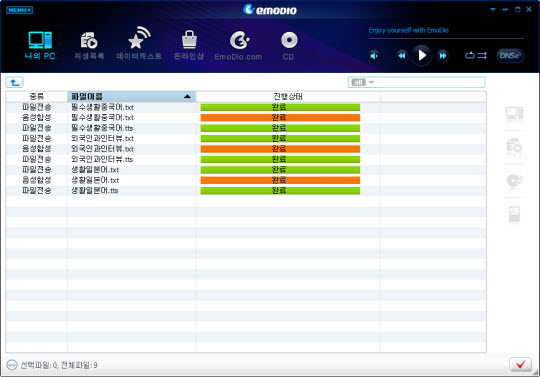
Task: Open the 온라인샵 online shop
Action: click(x=189, y=45)
